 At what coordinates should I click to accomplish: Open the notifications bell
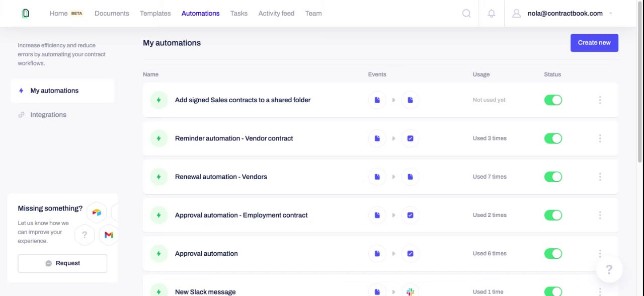coord(492,14)
